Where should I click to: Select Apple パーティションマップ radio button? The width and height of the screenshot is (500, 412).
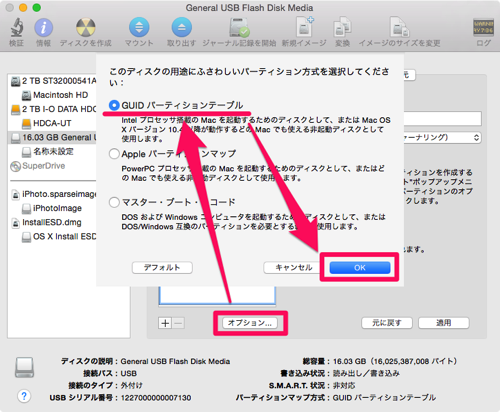[114, 154]
